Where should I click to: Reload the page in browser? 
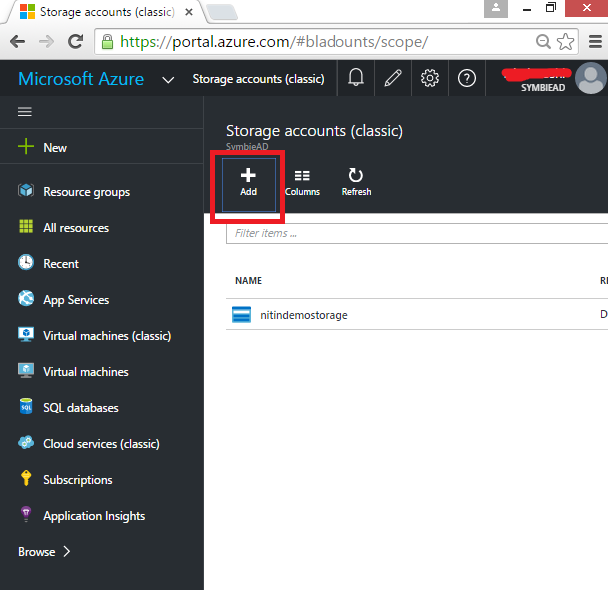click(76, 41)
